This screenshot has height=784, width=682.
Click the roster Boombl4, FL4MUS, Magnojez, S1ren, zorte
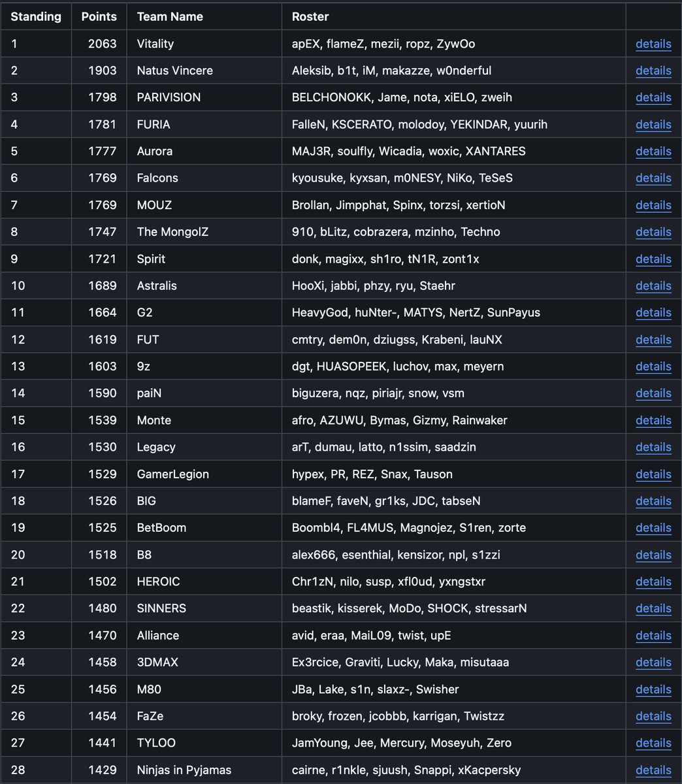tap(409, 528)
